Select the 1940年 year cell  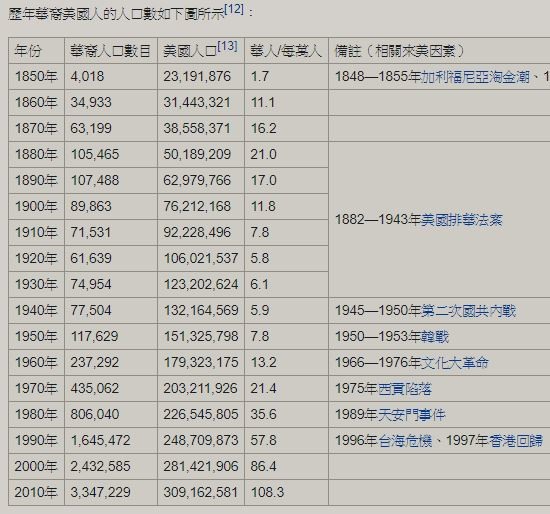click(36, 310)
